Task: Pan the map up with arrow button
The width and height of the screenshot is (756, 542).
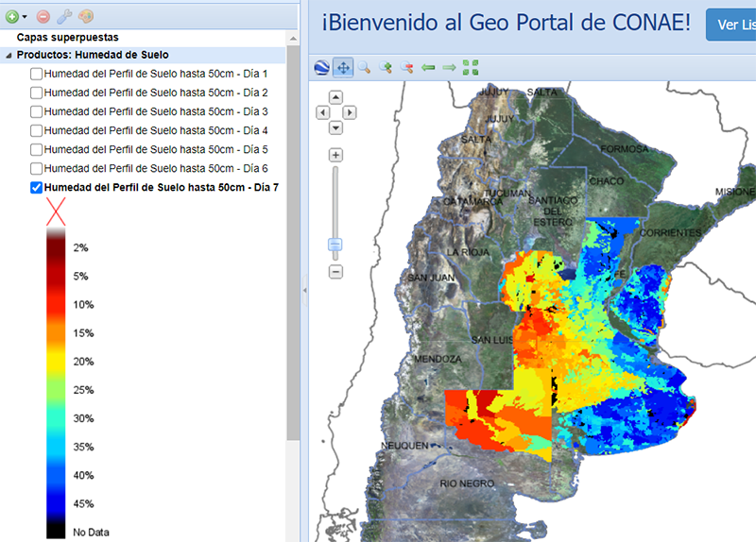Action: tap(335, 97)
